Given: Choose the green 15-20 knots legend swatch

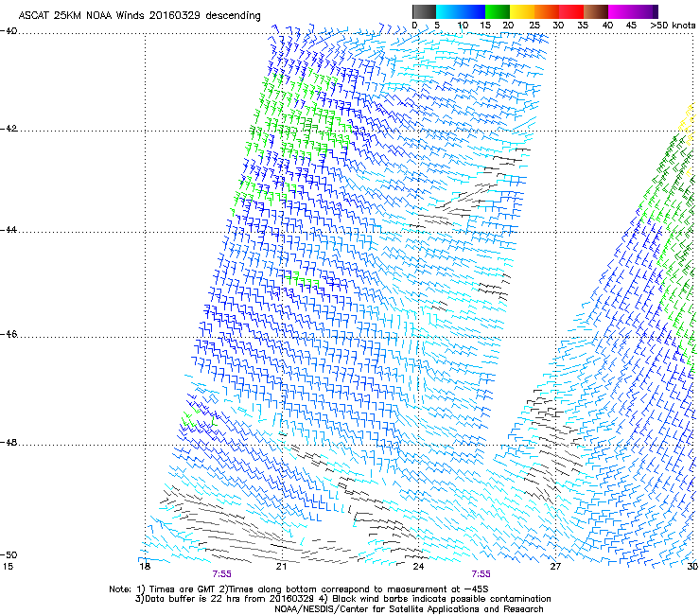Looking at the screenshot, I should pyautogui.click(x=498, y=11).
